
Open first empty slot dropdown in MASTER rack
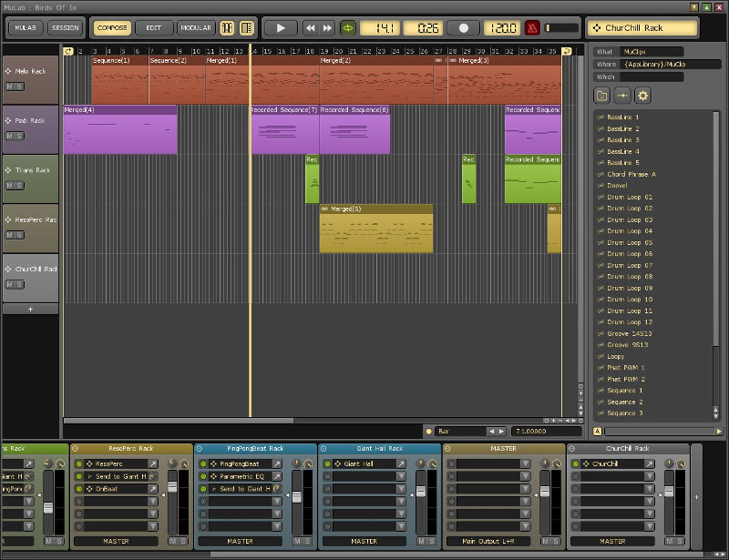(x=525, y=463)
